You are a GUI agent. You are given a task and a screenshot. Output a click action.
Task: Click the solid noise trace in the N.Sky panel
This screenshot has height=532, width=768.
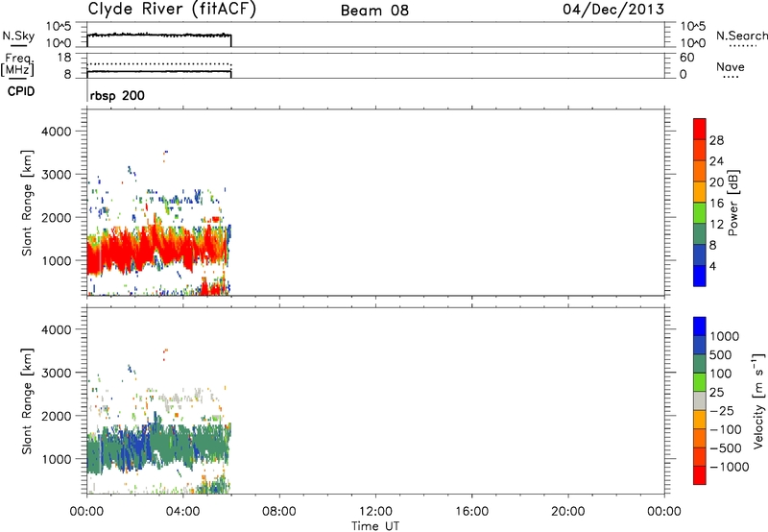point(158,35)
